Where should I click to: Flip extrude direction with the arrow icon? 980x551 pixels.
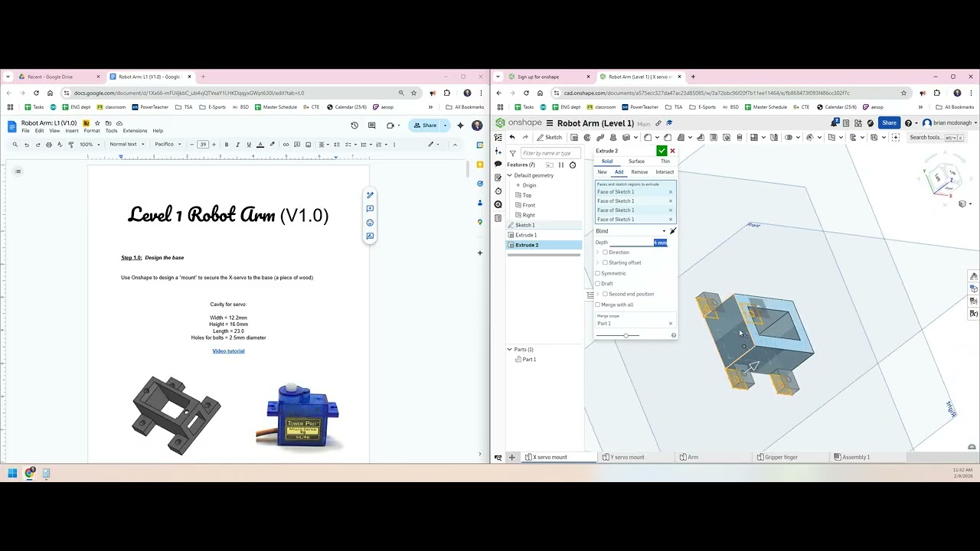click(x=673, y=231)
